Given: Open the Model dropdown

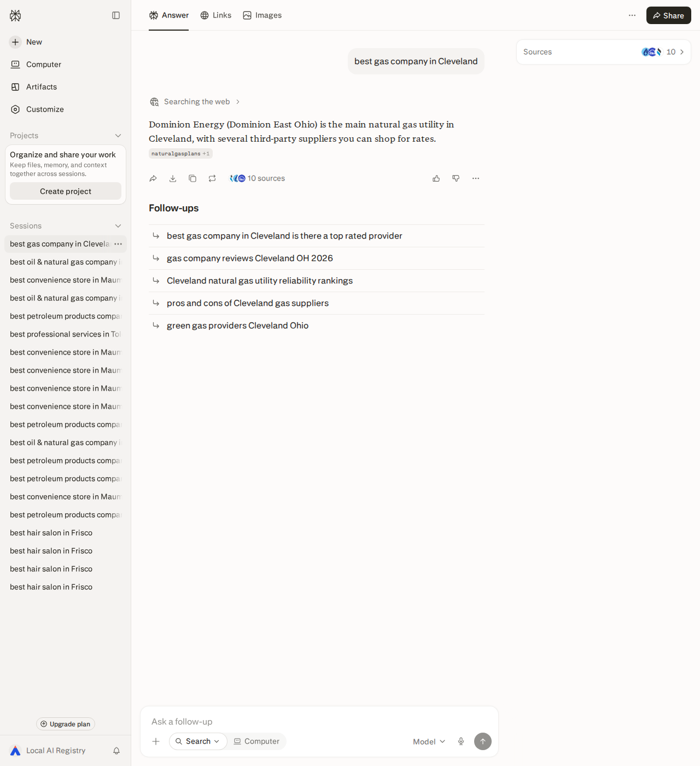Looking at the screenshot, I should 429,741.
